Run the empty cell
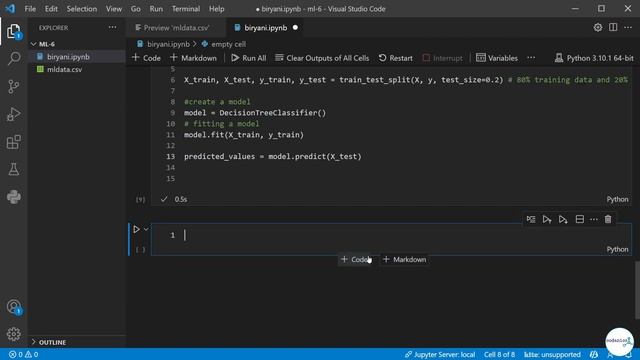 tap(136, 229)
